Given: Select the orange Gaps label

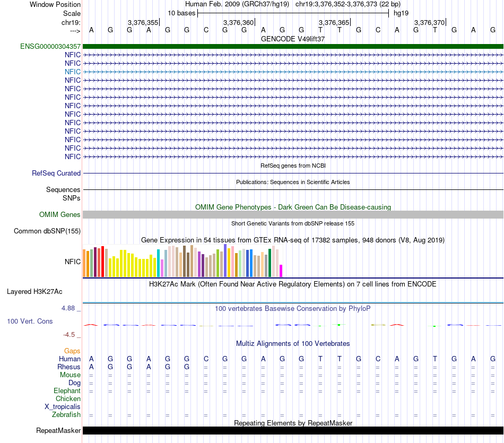Looking at the screenshot, I should [x=72, y=351].
